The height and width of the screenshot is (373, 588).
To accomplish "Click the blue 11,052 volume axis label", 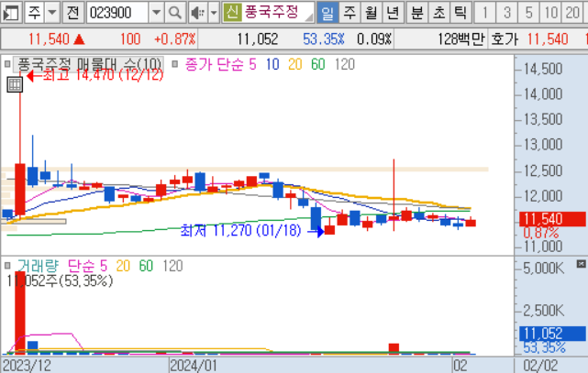I will (552, 334).
